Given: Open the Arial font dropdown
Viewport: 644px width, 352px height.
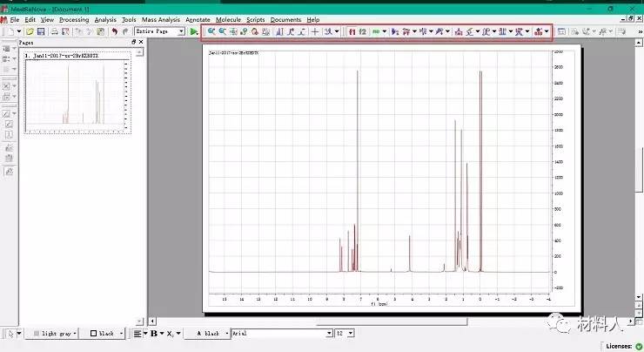Looking at the screenshot, I should point(329,333).
